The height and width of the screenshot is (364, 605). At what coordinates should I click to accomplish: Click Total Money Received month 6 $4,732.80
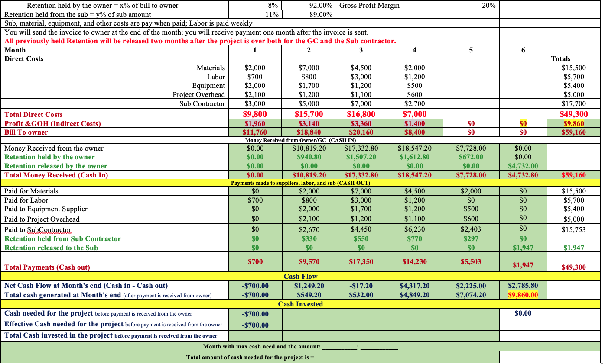[523, 175]
